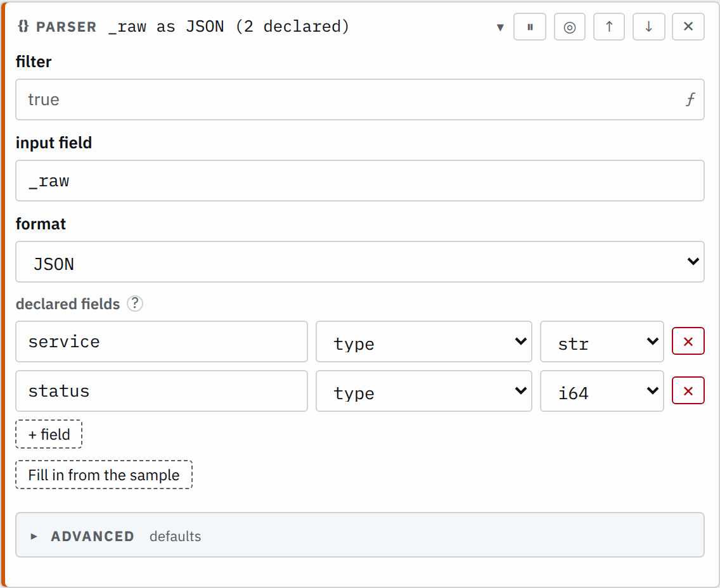Edit the status field name

162,391
